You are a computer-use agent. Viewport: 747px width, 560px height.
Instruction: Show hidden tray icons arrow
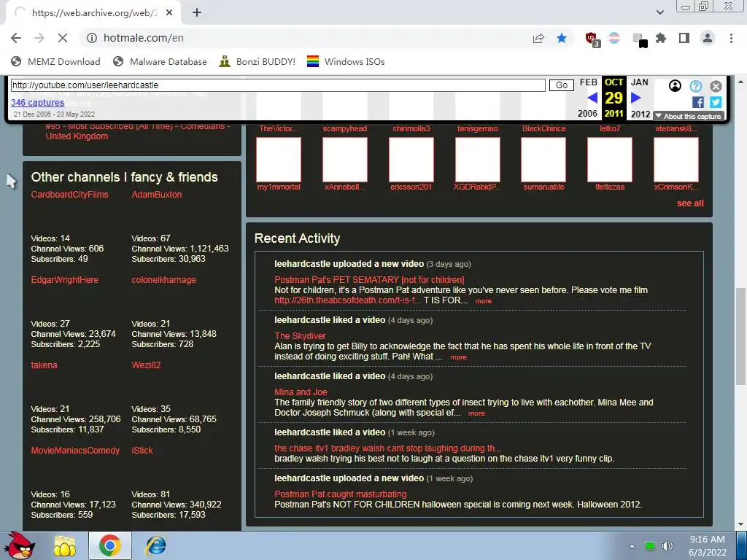(x=632, y=546)
